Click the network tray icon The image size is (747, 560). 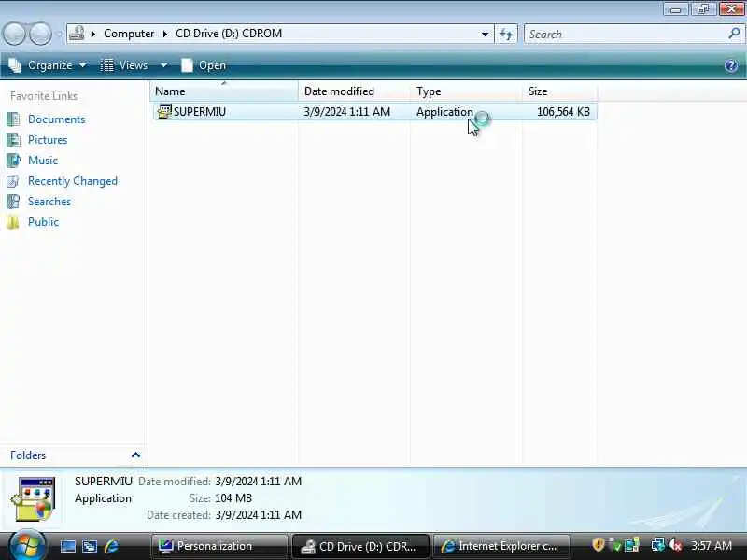coord(658,545)
